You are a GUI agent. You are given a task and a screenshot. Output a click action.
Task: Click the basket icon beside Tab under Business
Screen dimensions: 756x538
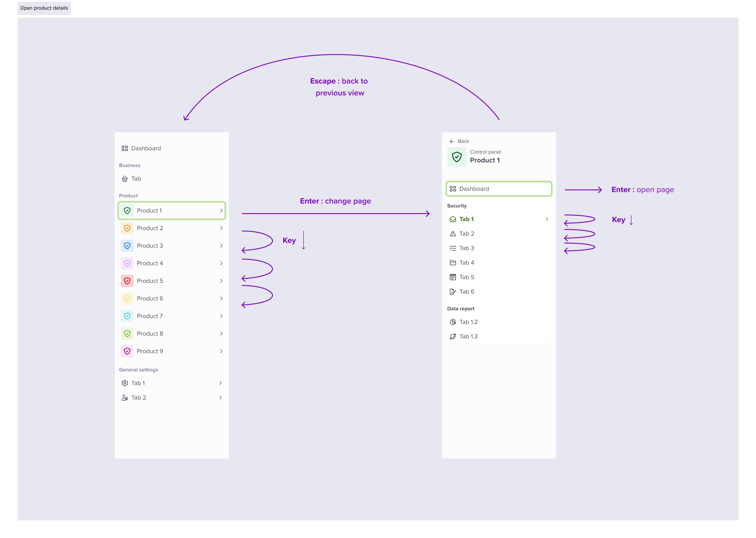125,179
